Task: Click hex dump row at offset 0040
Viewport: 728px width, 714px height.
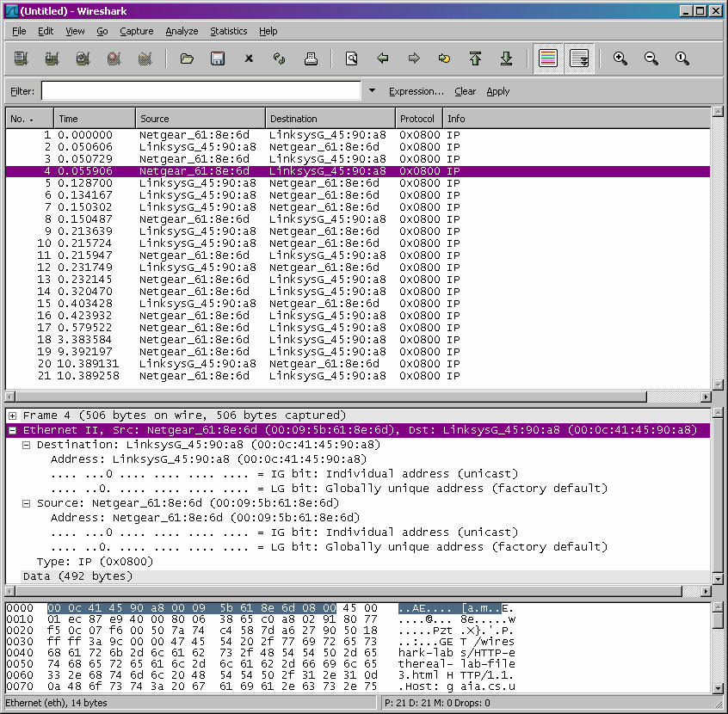Action: pyautogui.click(x=261, y=653)
